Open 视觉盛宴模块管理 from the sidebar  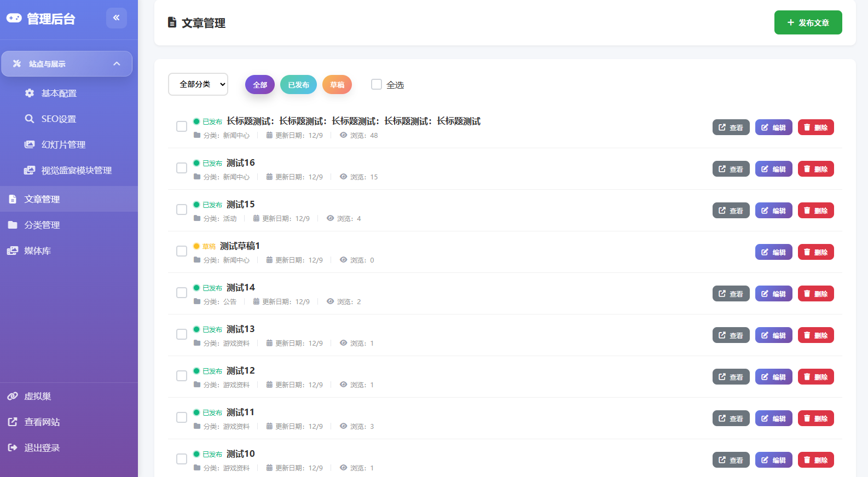[x=69, y=170]
